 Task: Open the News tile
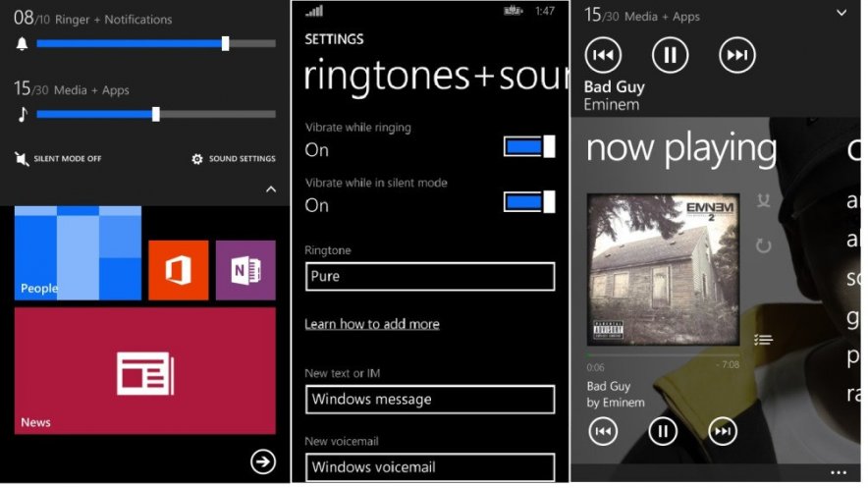coord(145,371)
